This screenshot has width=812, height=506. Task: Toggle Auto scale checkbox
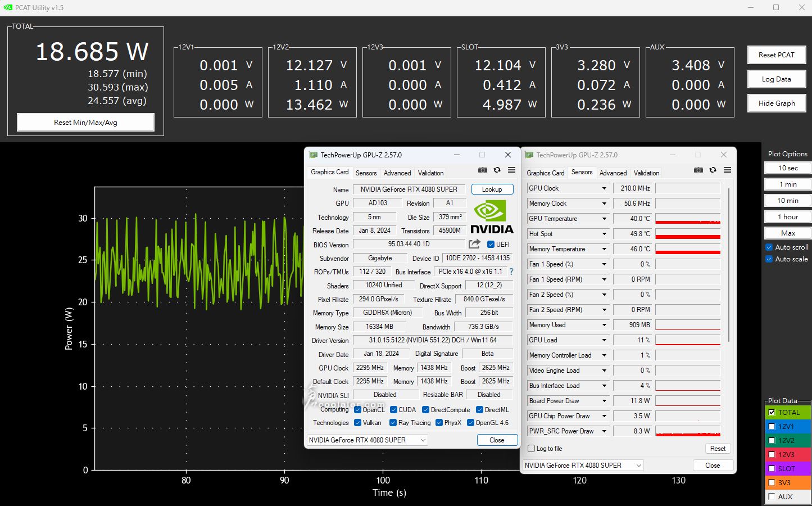[769, 259]
